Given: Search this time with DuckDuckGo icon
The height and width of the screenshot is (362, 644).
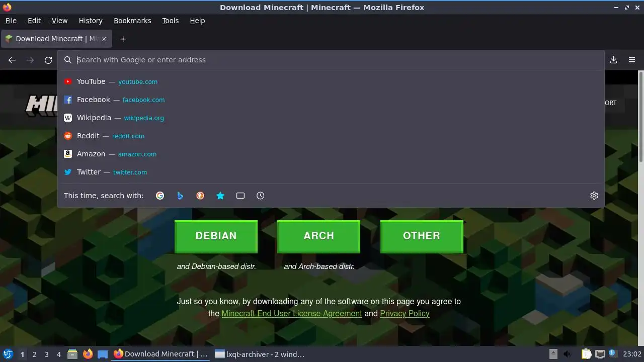Looking at the screenshot, I should point(200,196).
